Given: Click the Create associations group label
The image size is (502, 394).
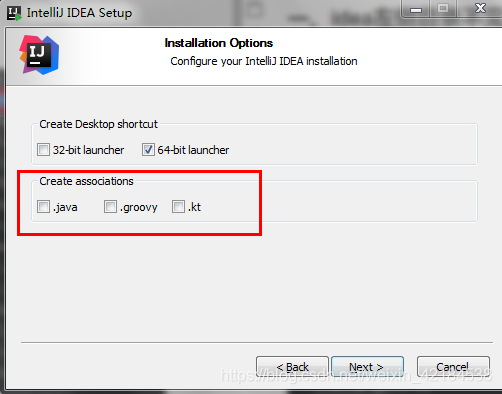Looking at the screenshot, I should pyautogui.click(x=86, y=181).
